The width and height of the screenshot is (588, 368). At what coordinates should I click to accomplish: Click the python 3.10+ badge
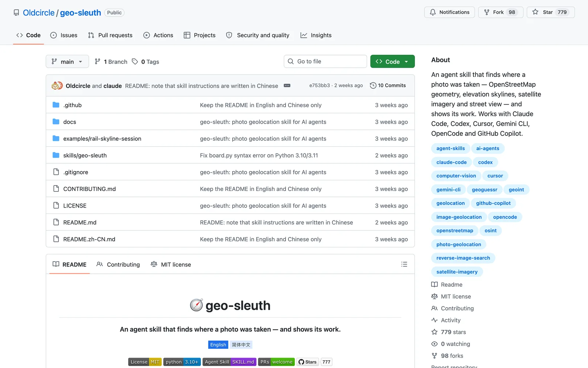182,362
